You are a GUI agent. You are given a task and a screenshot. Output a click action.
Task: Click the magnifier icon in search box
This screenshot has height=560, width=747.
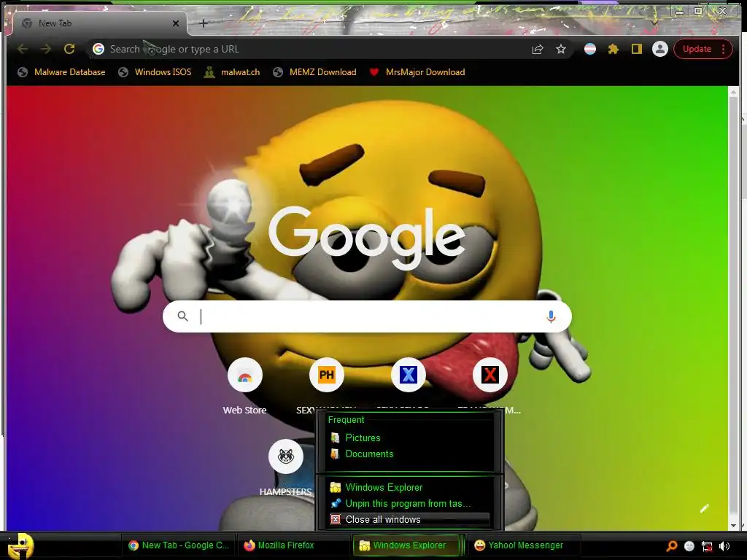[x=182, y=316]
